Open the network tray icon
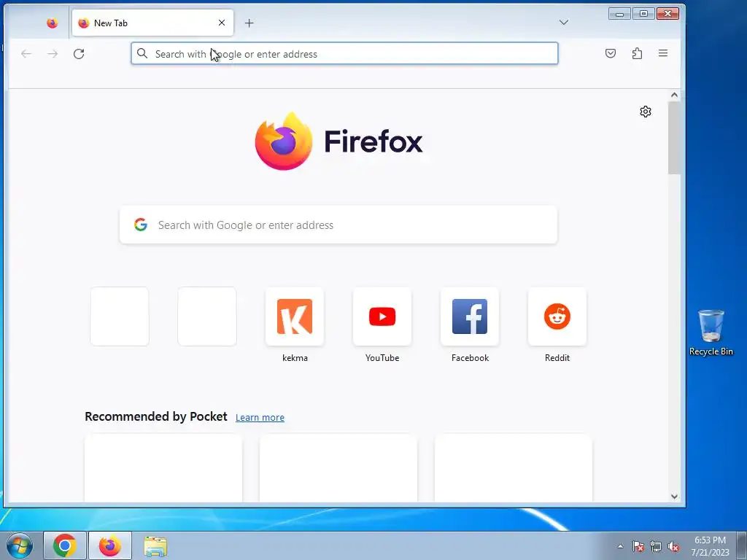This screenshot has height=560, width=747. pos(656,546)
